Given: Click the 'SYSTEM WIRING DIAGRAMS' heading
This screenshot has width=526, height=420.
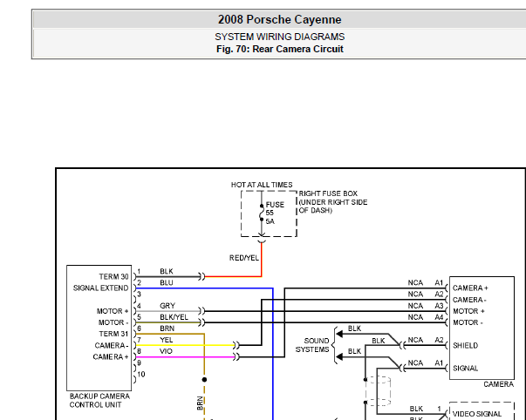Looking at the screenshot, I should tap(279, 37).
